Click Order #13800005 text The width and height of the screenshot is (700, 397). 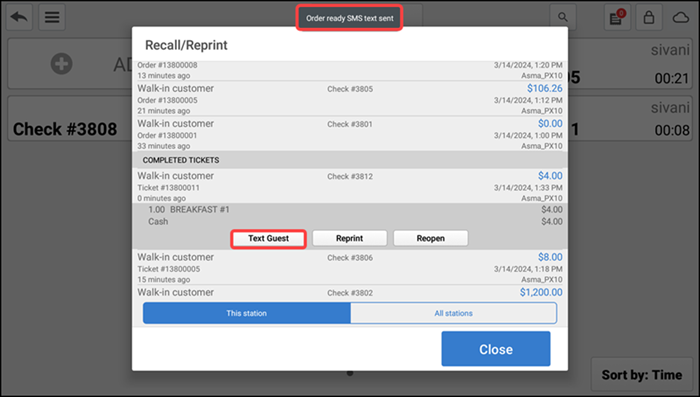(x=167, y=100)
